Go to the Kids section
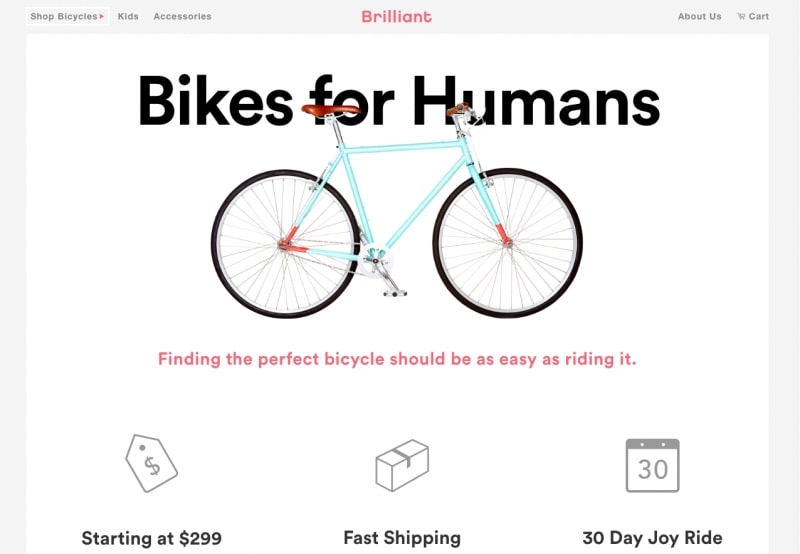800x554 pixels. point(128,16)
